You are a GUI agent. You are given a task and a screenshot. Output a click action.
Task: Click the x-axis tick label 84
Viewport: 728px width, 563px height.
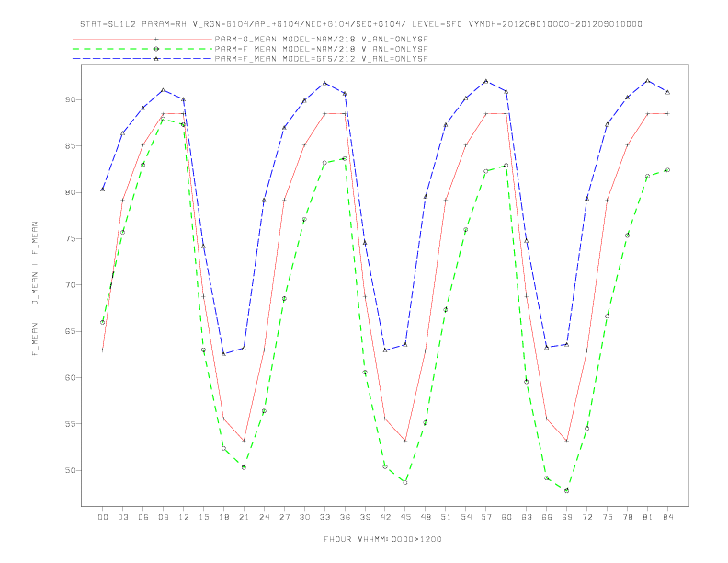coord(668,517)
